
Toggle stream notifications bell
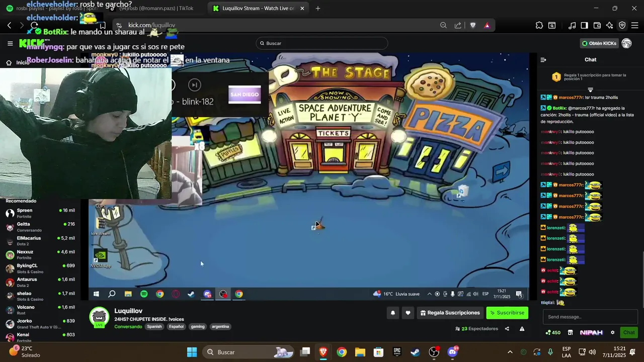393,313
